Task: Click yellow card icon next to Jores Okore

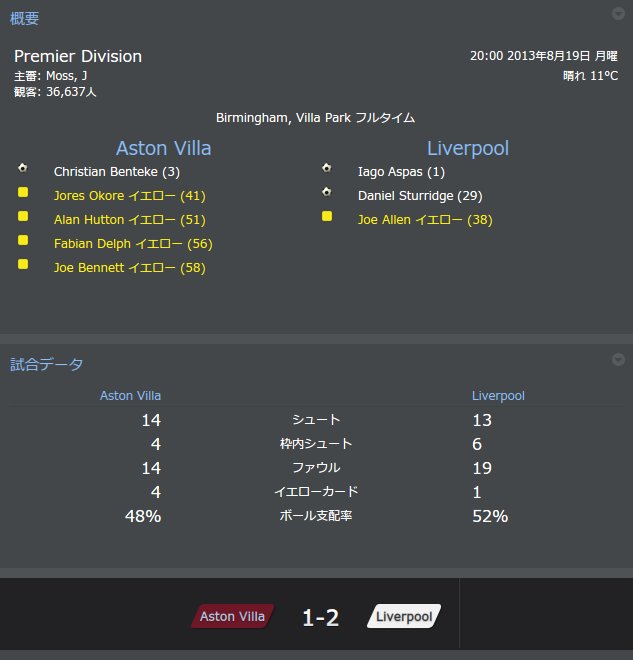Action: pos(23,192)
